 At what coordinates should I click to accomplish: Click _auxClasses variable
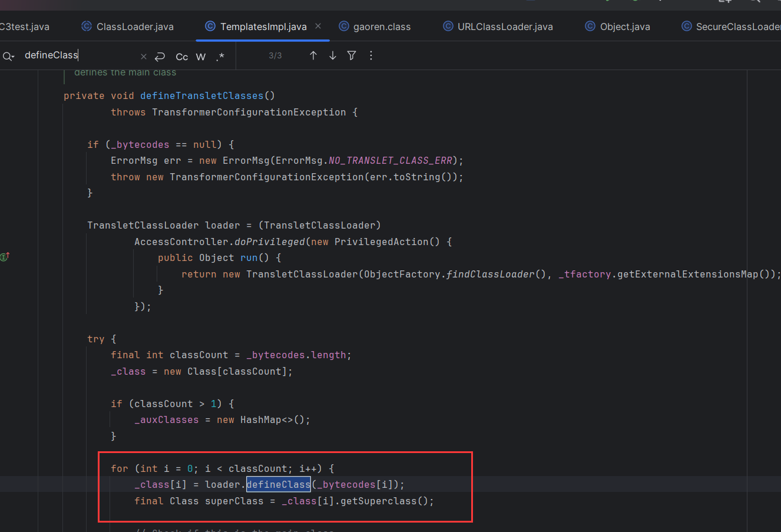(166, 419)
